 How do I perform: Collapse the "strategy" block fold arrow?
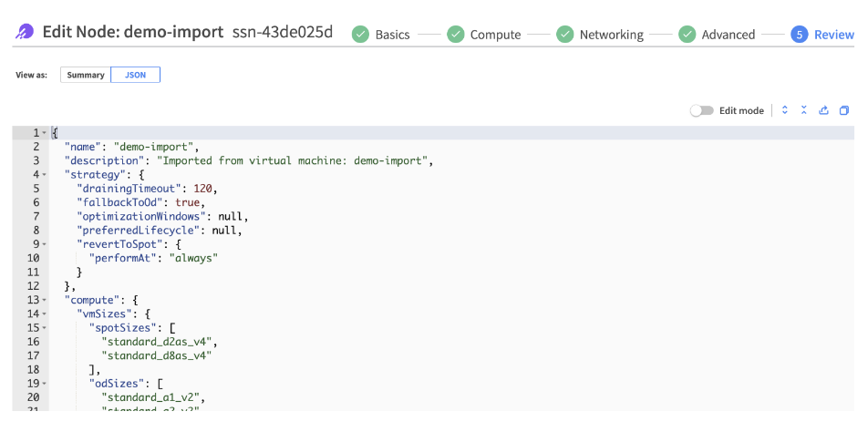click(44, 174)
